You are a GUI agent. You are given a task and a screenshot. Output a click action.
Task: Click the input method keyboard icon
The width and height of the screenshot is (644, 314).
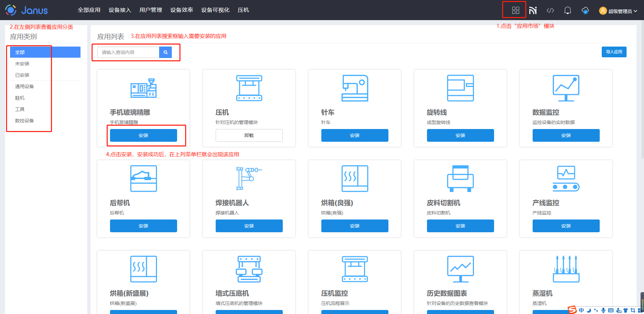tap(610, 310)
